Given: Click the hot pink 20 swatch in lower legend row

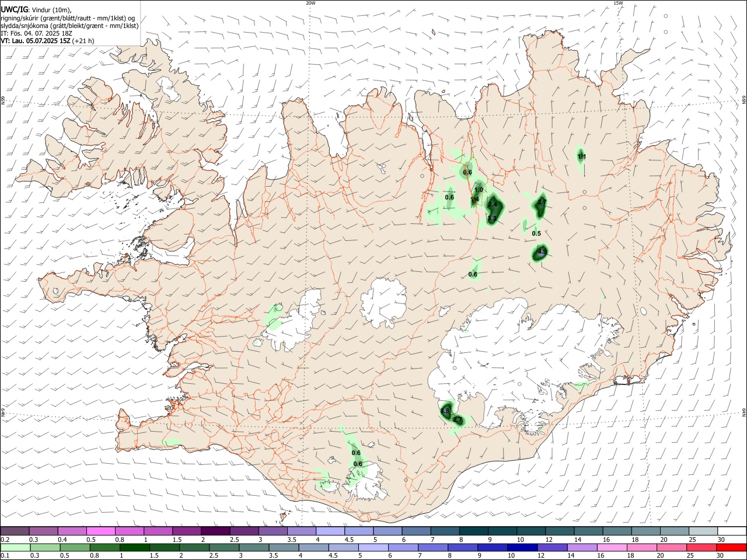Looking at the screenshot, I should pyautogui.click(x=672, y=547).
